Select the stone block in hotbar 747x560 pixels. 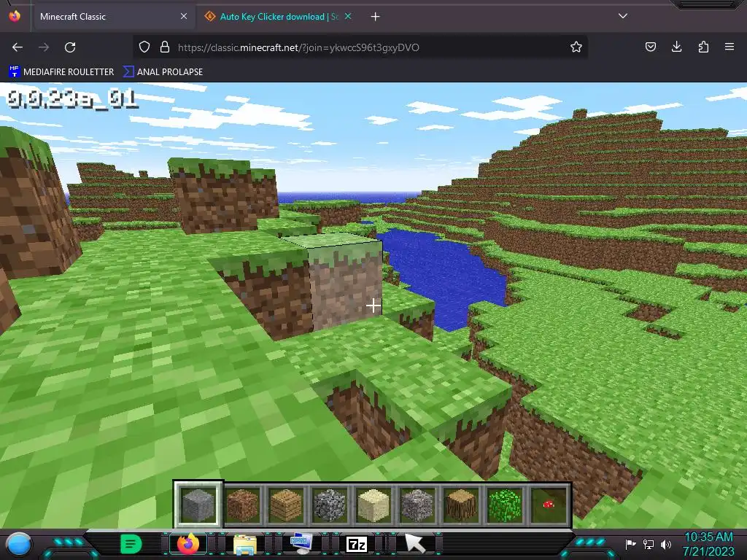click(x=198, y=505)
